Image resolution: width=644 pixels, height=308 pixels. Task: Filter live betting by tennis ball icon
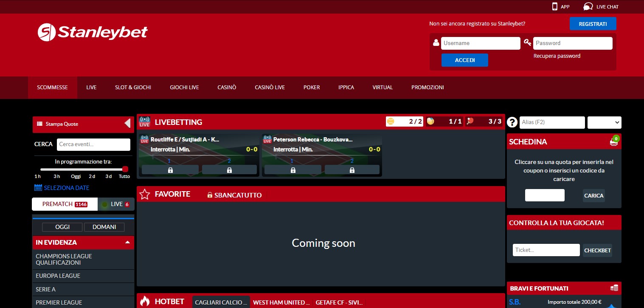(x=391, y=122)
